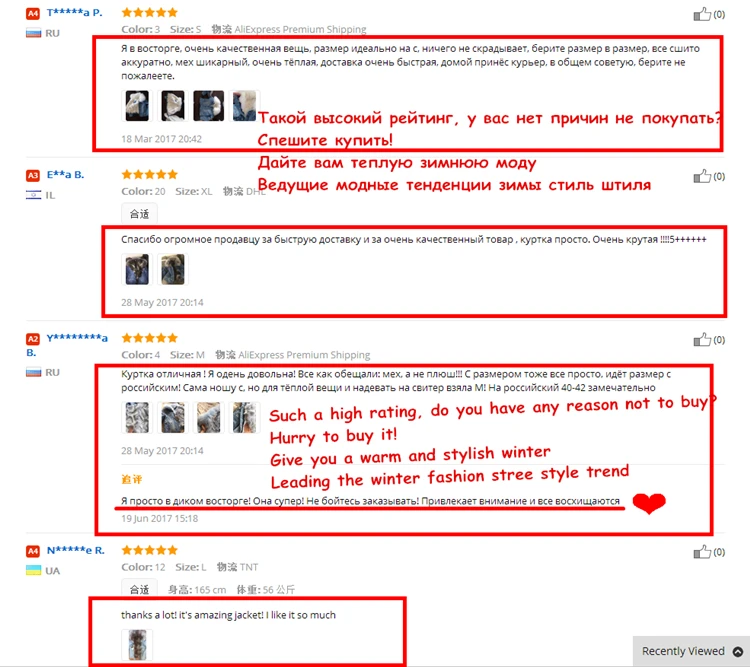The width and height of the screenshot is (750, 667).
Task: Open reviewer profile E**a B.
Action: click(x=66, y=175)
